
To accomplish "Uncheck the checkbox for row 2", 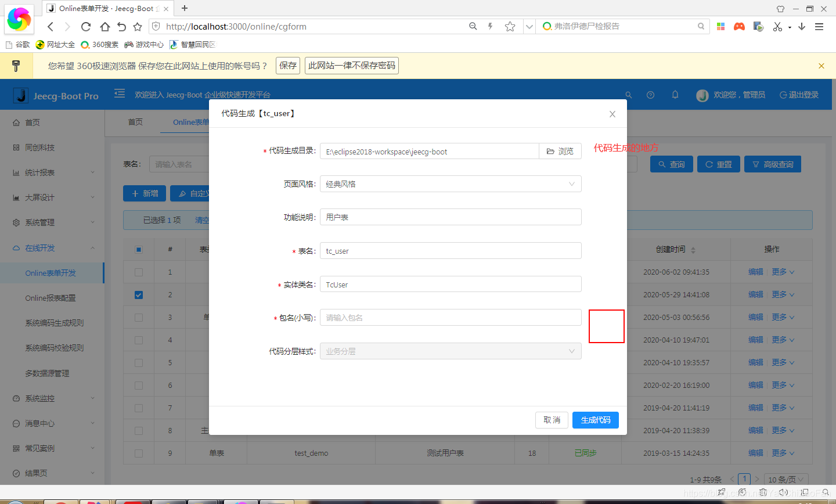I will coord(139,295).
